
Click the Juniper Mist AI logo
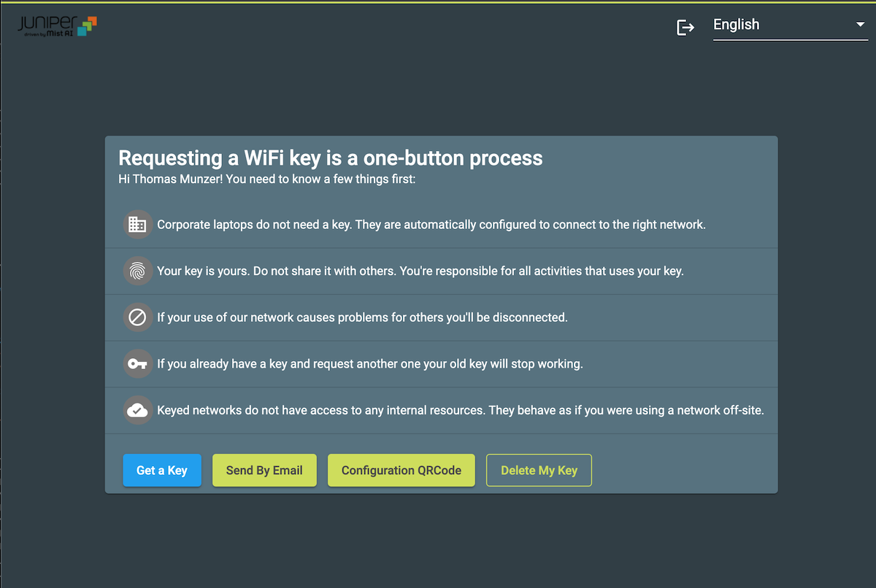pyautogui.click(x=58, y=26)
